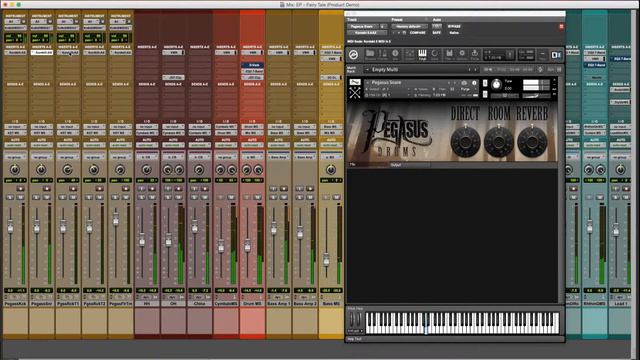Open the Empty Multi preset dropdown
The height and width of the screenshot is (360, 640).
coord(421,70)
